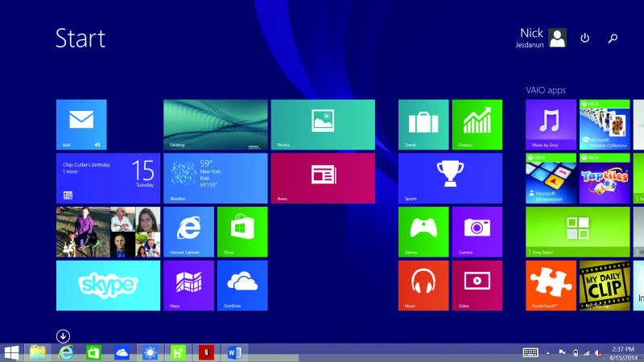The width and height of the screenshot is (644, 362).
Task: Open the Music by Sony tile
Action: 551,125
